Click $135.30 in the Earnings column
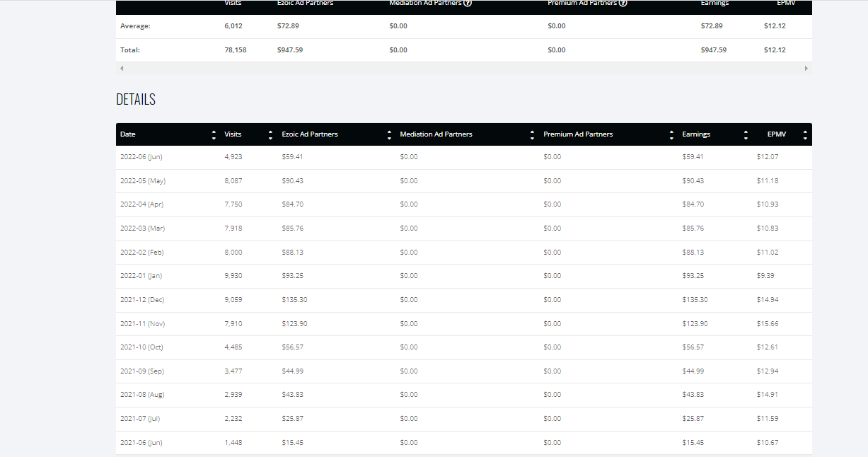Image resolution: width=868 pixels, height=457 pixels. pyautogui.click(x=695, y=300)
